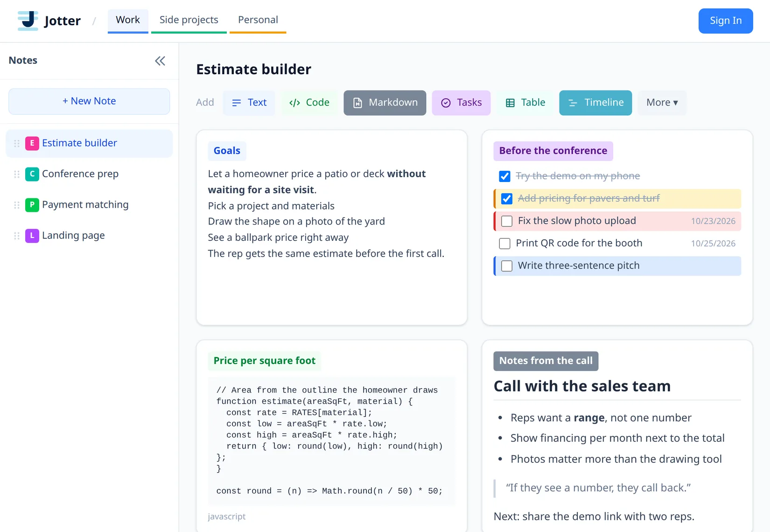Switch to the Personal tab
This screenshot has height=532, width=770.
point(258,21)
